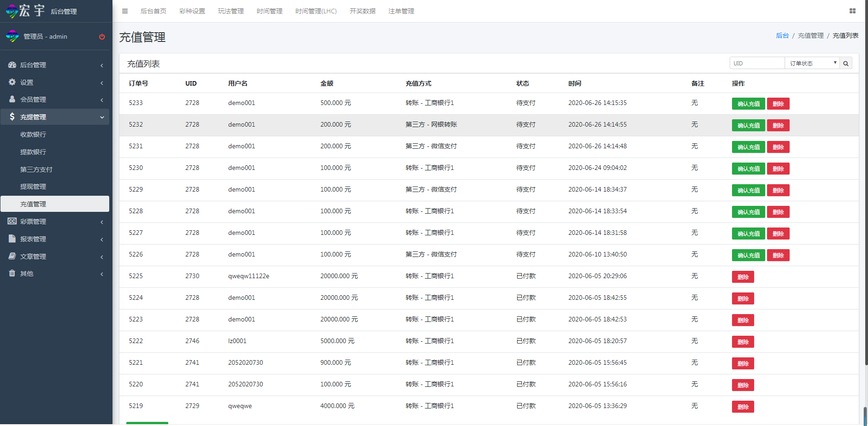Delete order 5231
Viewport: 868px width, 426px height.
tap(778, 147)
